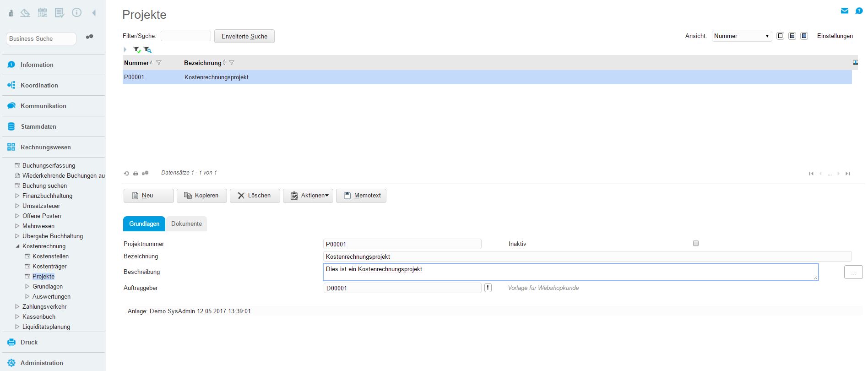
Task: Click the Erweiterte Suche button
Action: [244, 36]
